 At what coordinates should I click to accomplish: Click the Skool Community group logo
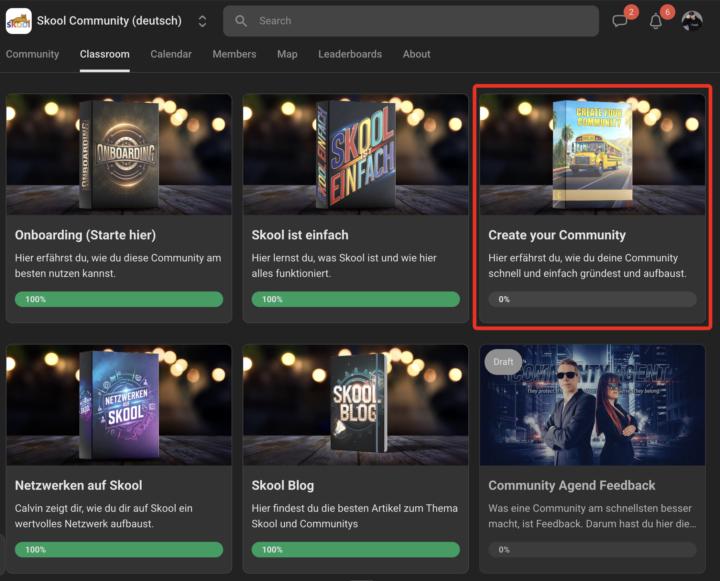pos(19,21)
